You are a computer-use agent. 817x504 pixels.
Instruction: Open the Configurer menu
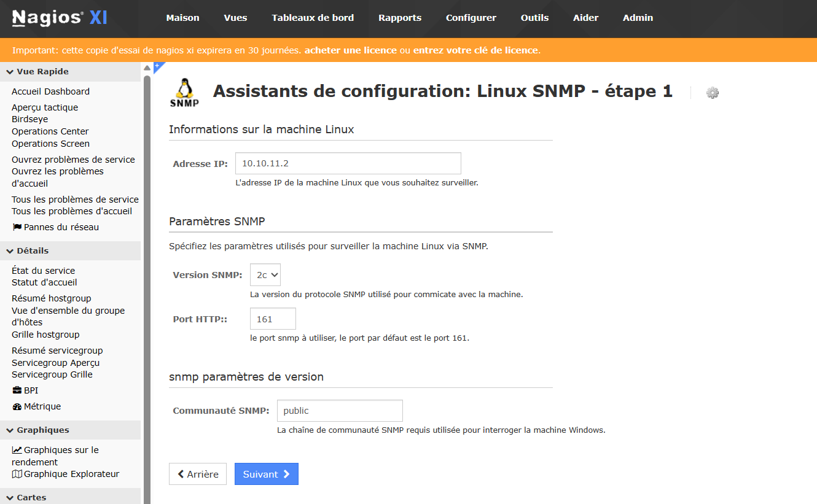(471, 18)
